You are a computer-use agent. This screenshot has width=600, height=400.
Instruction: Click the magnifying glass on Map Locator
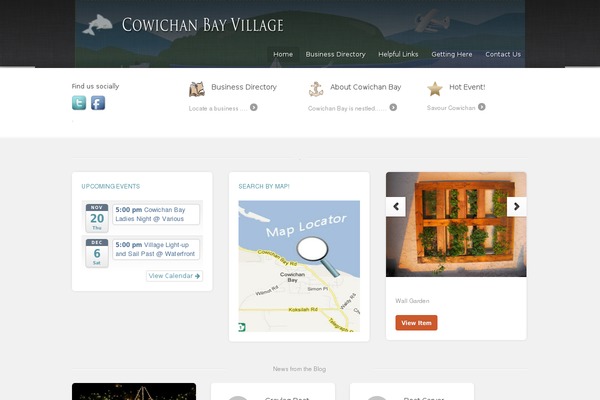(317, 255)
